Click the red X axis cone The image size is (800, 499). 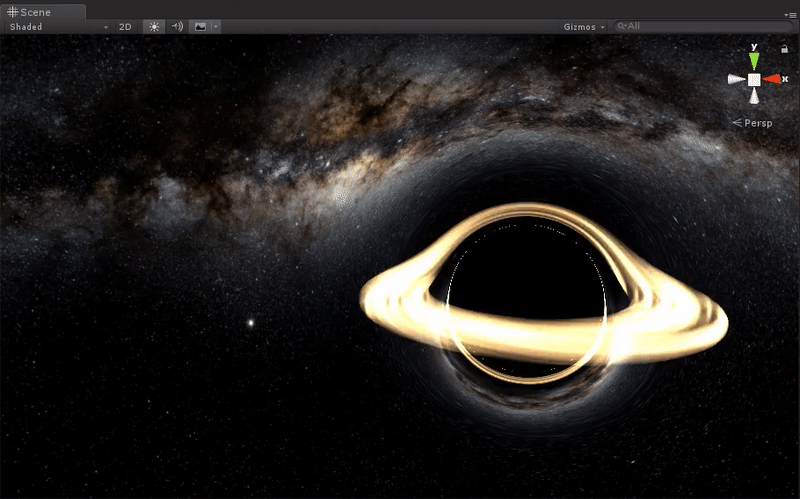click(x=772, y=79)
